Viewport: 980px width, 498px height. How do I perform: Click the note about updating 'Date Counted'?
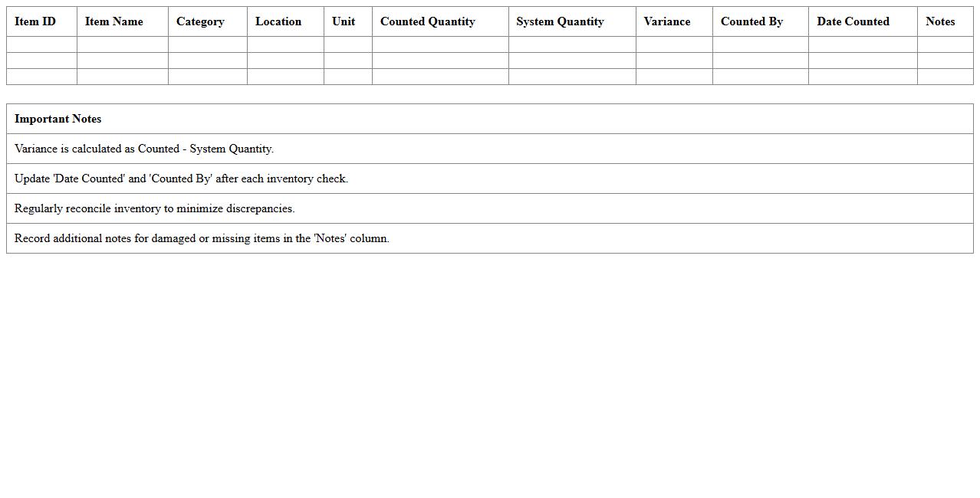(181, 179)
